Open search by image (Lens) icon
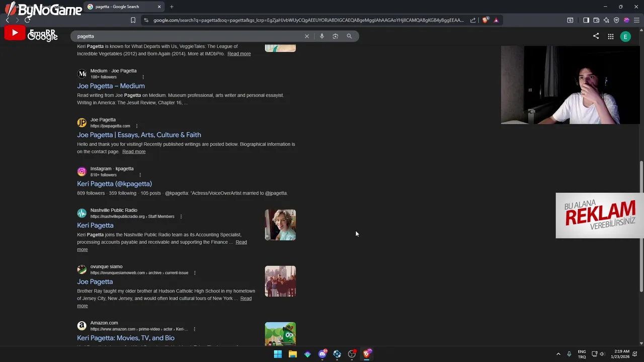644x362 pixels. (x=336, y=36)
